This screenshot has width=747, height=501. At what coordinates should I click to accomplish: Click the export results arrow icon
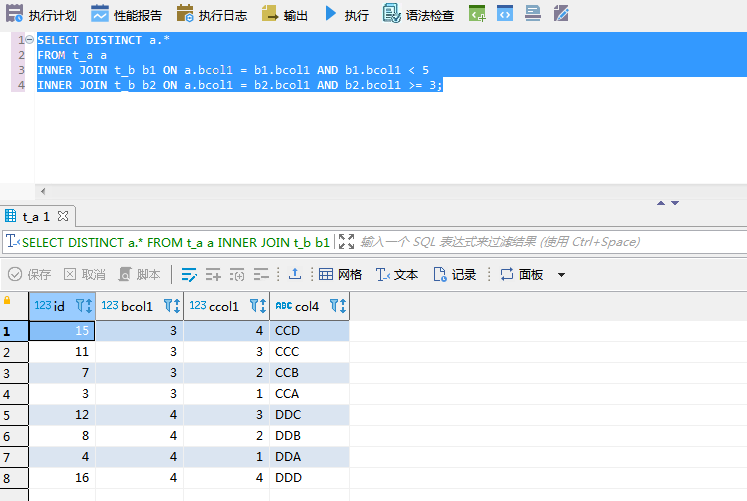point(295,274)
